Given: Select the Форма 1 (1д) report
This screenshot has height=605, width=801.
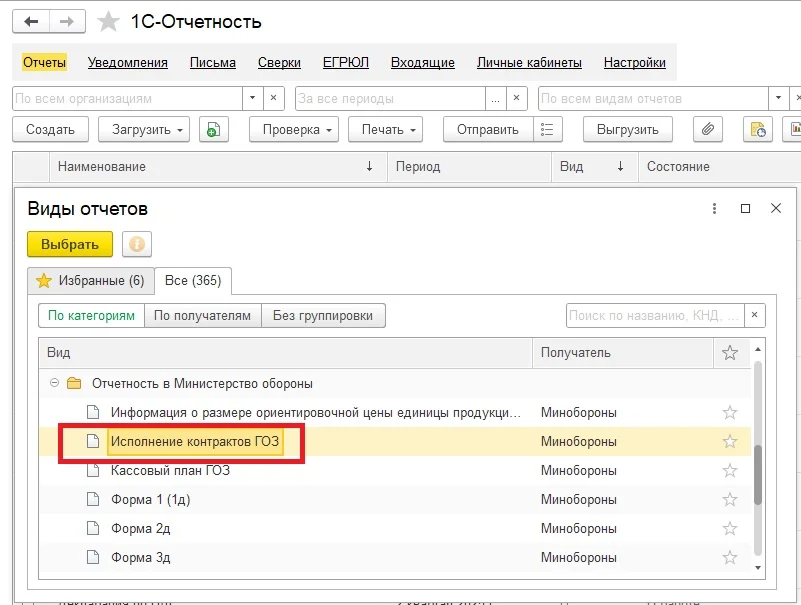Looking at the screenshot, I should (x=151, y=499).
